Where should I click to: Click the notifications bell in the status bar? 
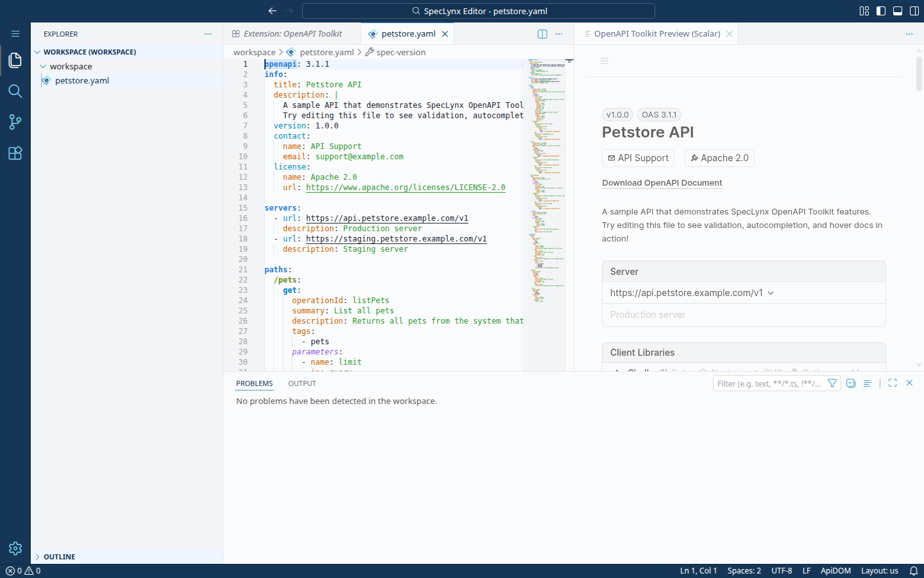point(914,570)
